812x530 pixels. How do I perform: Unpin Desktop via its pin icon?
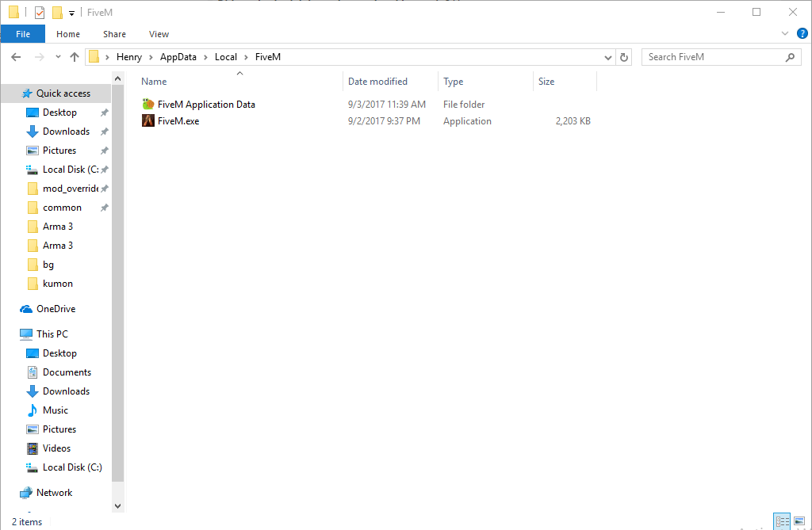(x=104, y=112)
